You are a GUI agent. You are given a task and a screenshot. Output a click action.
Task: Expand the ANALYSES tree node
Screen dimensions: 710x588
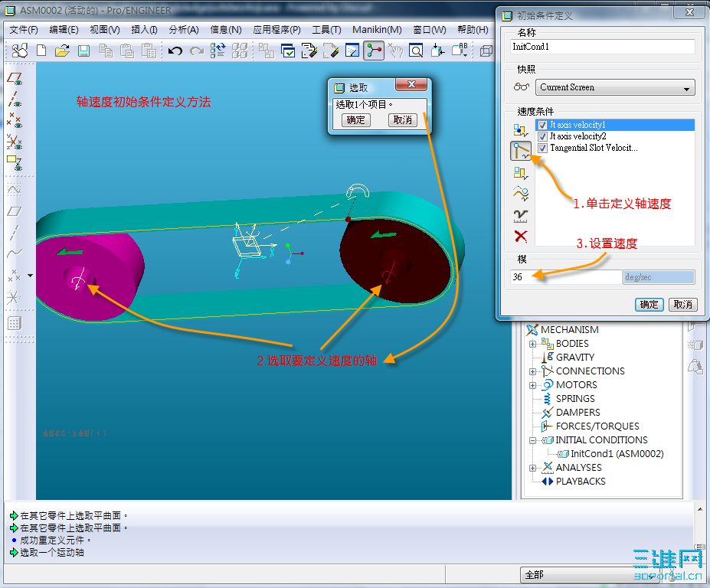533,468
